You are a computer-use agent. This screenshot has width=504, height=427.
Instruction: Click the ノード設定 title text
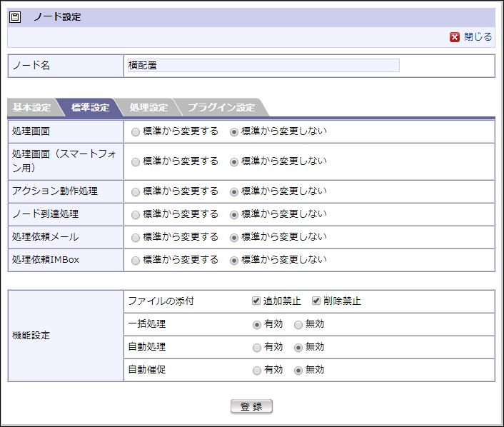(x=58, y=16)
